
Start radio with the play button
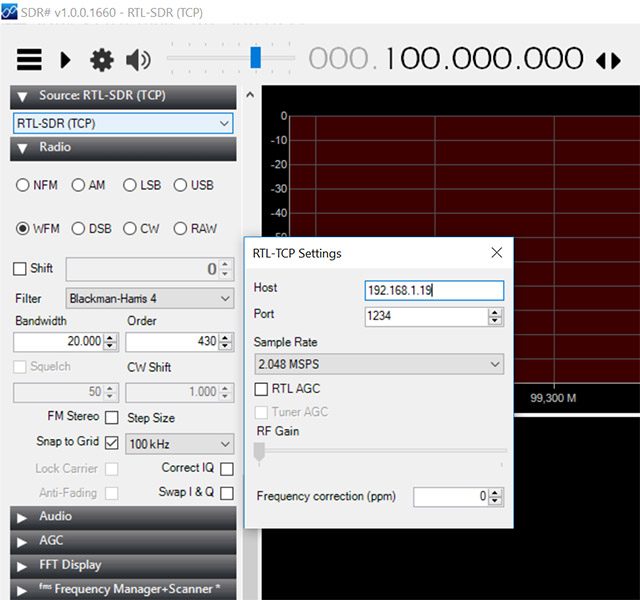click(x=65, y=60)
